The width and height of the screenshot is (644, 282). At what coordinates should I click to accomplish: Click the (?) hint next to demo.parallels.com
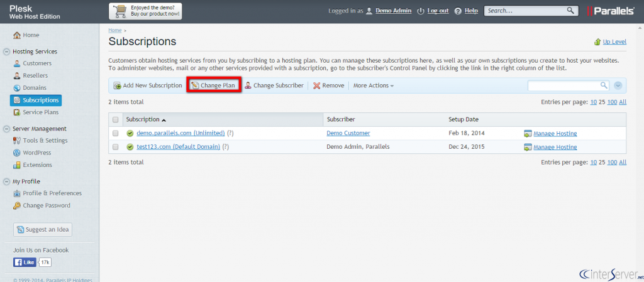point(231,133)
